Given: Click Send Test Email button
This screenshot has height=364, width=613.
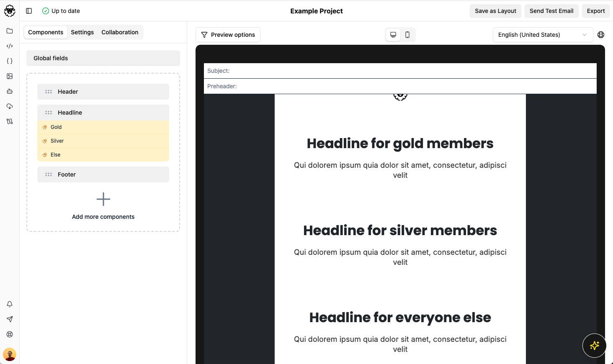Looking at the screenshot, I should point(551,11).
